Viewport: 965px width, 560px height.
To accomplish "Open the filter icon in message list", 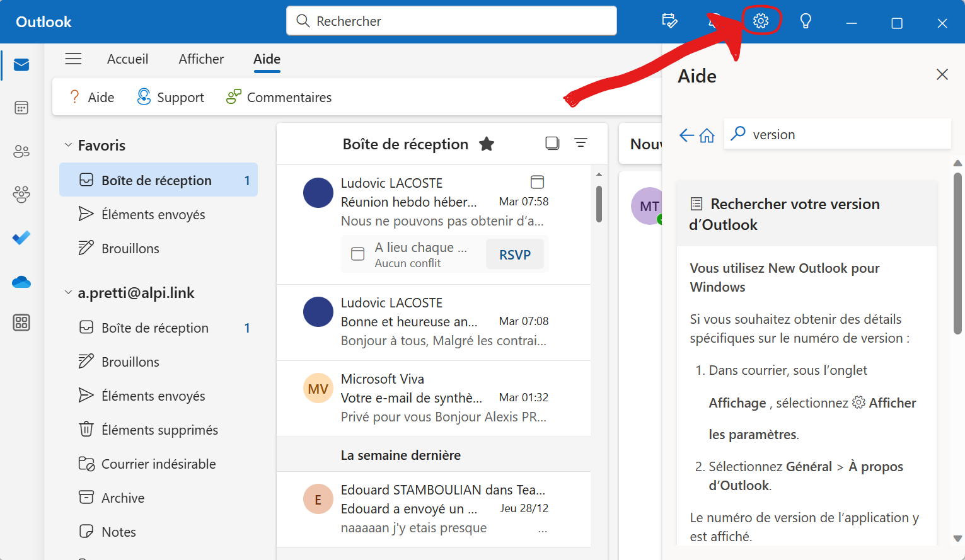I will [581, 144].
